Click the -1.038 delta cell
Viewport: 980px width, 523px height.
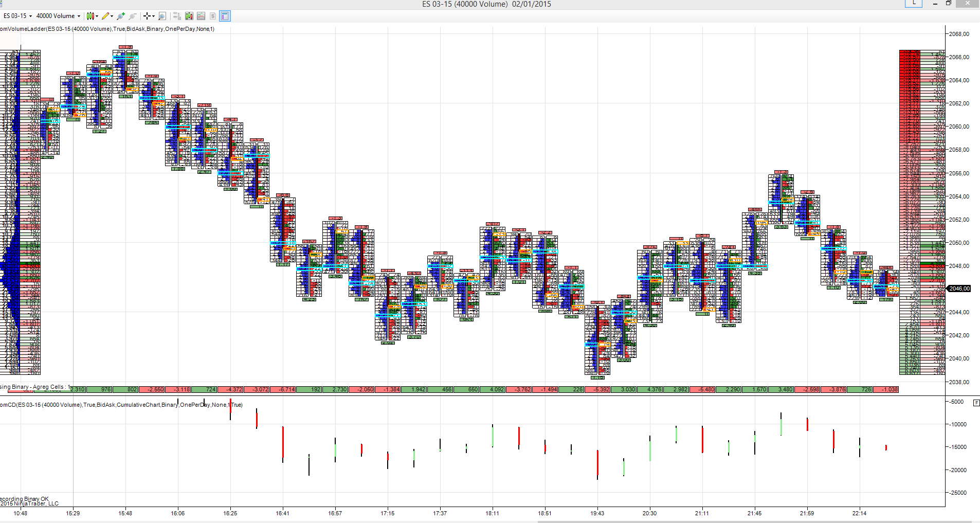click(x=886, y=389)
